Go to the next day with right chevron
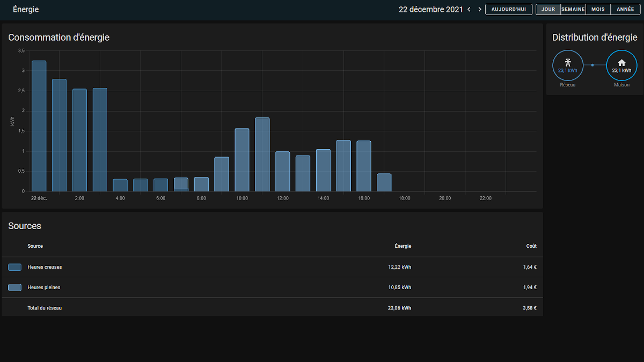The image size is (644, 362). (x=480, y=10)
